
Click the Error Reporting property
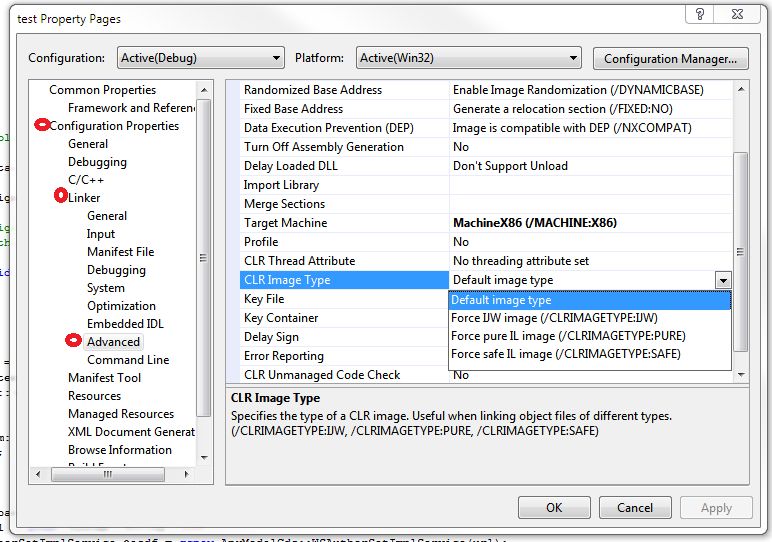click(284, 356)
